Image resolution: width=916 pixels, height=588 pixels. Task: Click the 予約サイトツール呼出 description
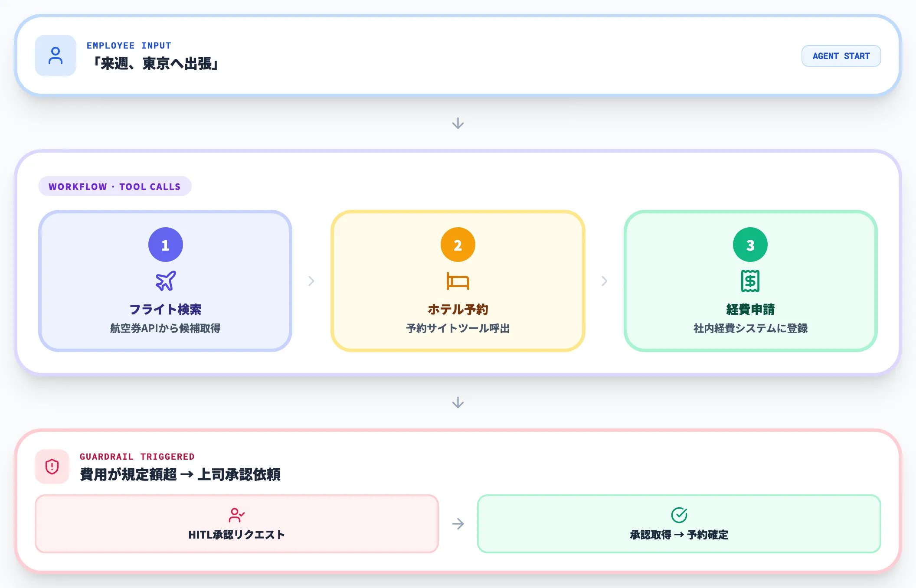point(458,328)
